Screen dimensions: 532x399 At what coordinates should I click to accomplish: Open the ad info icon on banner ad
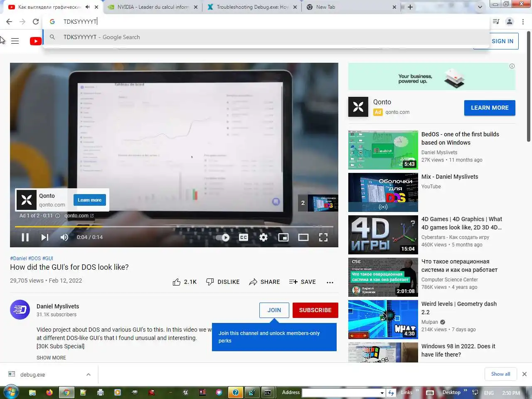coord(512,66)
